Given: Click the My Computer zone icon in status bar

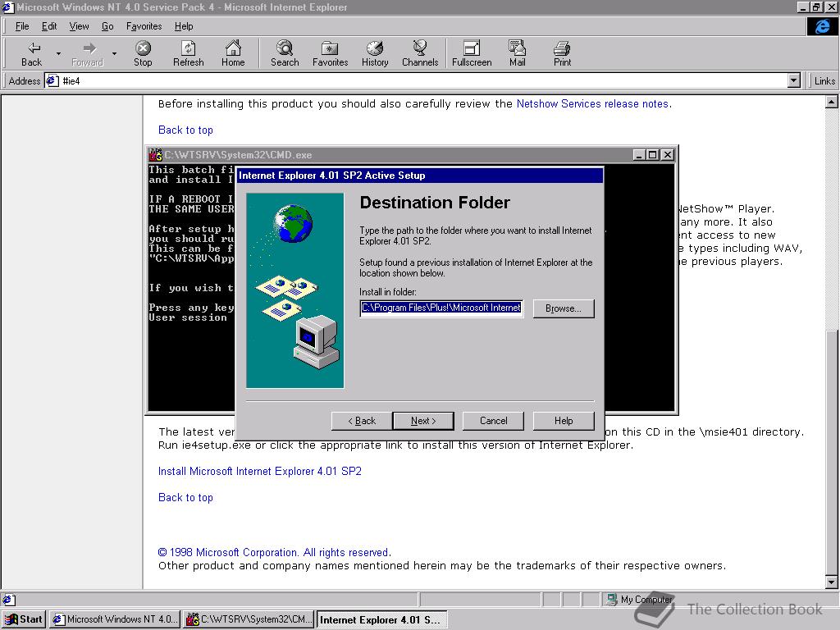Looking at the screenshot, I should point(611,600).
